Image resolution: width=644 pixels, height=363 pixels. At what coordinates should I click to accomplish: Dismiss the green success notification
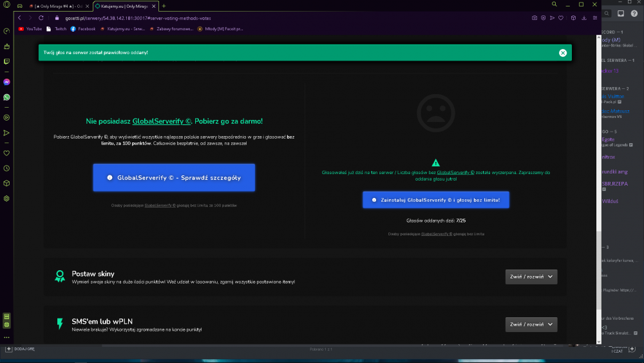click(x=563, y=53)
